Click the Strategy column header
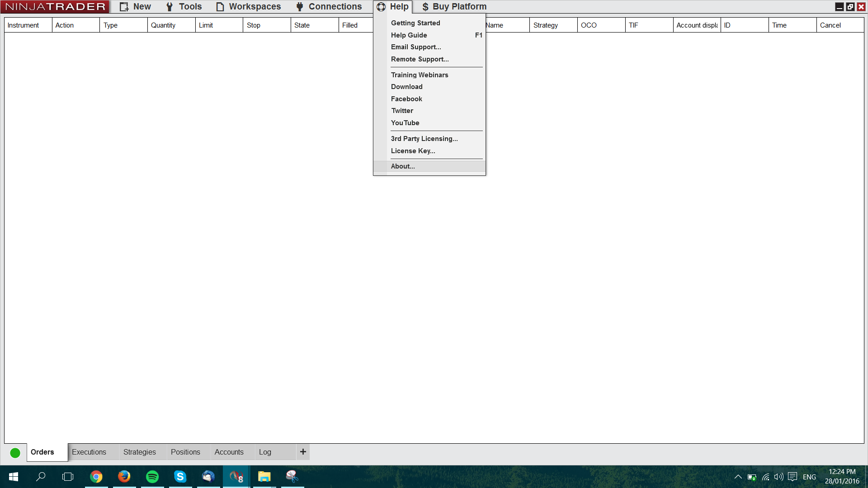The height and width of the screenshot is (488, 868). [554, 25]
